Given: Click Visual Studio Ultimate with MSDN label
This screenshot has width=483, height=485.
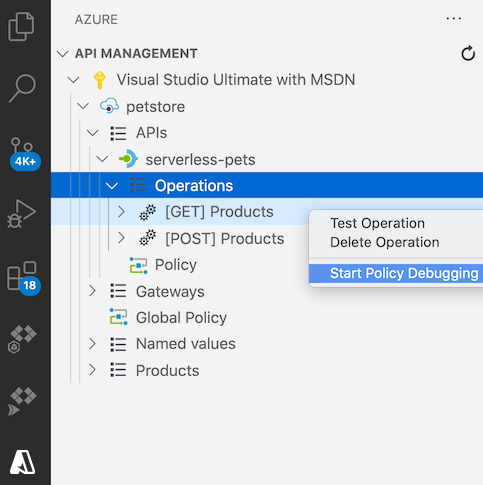Looking at the screenshot, I should click(x=236, y=80).
